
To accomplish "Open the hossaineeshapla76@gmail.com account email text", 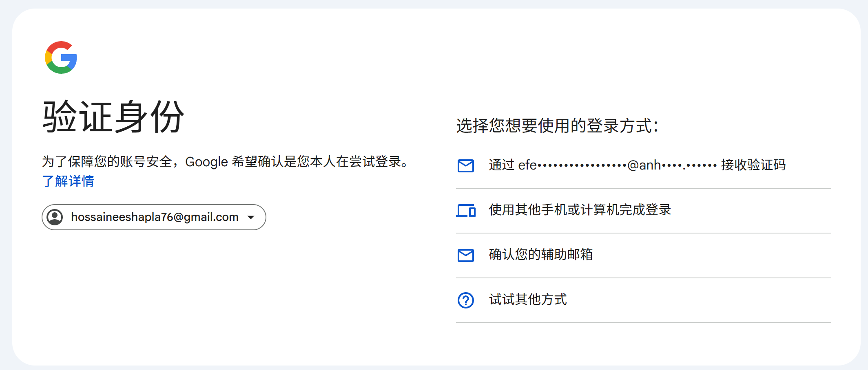I will pos(155,217).
